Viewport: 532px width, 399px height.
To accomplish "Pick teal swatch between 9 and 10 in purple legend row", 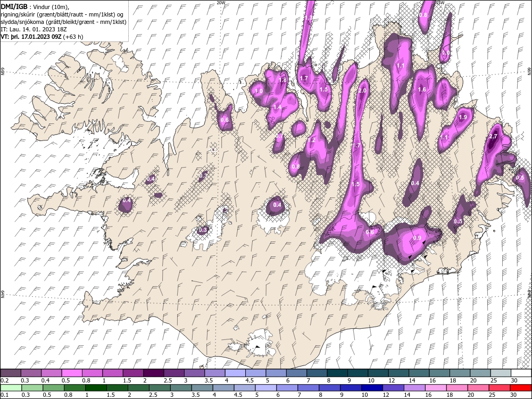I will tap(358, 373).
